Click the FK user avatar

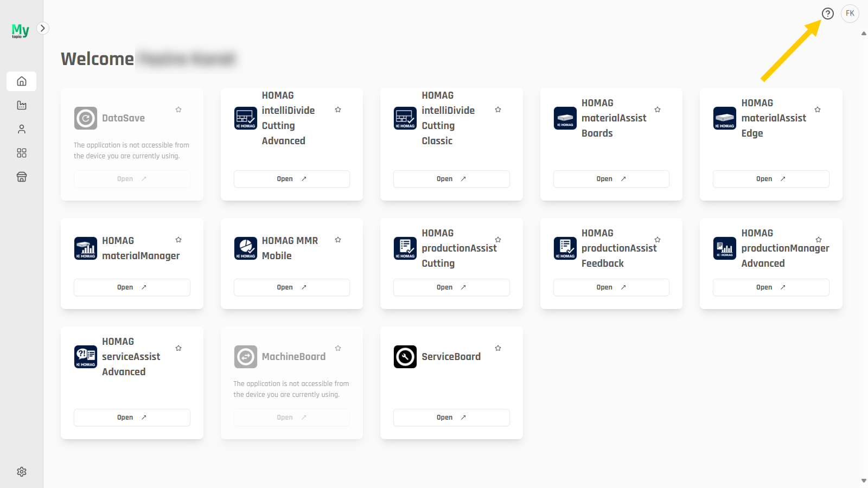(850, 14)
